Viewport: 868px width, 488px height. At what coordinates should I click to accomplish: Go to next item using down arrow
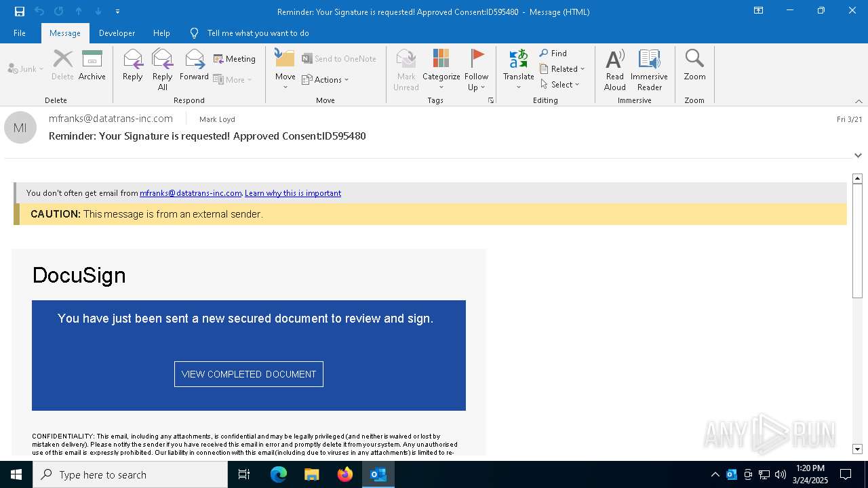click(98, 12)
